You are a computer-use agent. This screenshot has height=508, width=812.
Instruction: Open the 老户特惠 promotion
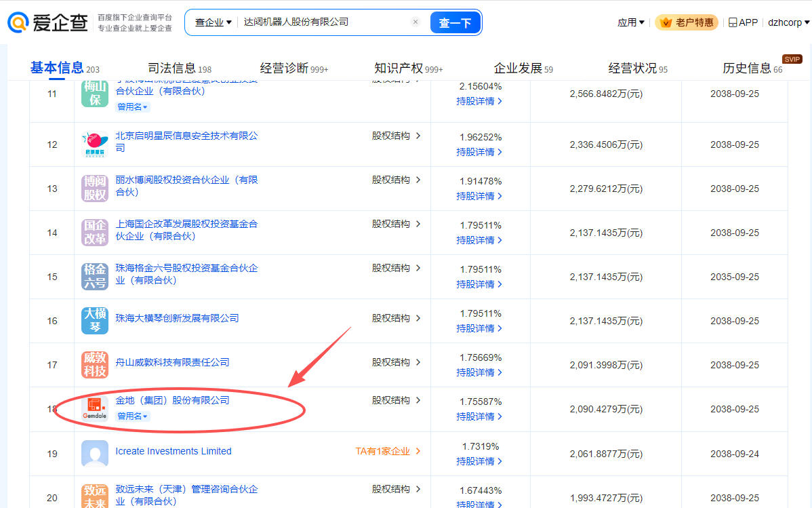687,22
